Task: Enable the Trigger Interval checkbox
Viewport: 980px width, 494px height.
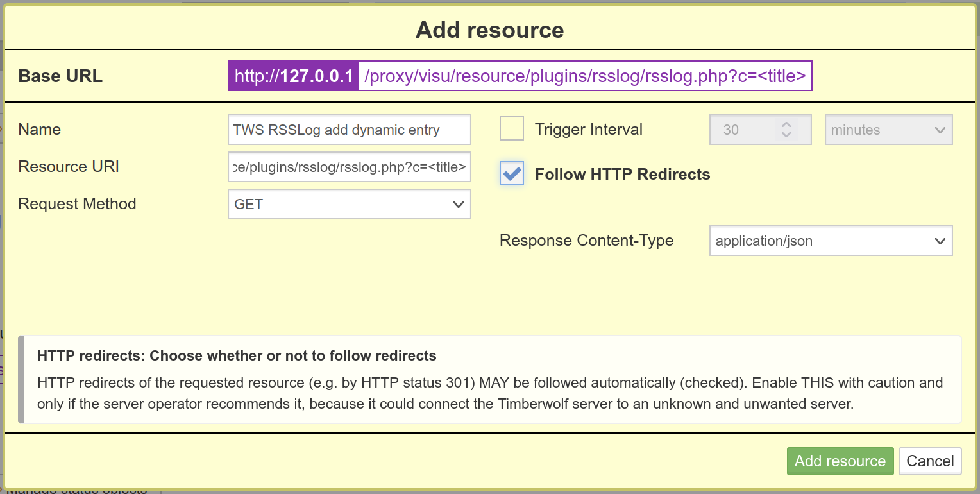Action: 512,129
